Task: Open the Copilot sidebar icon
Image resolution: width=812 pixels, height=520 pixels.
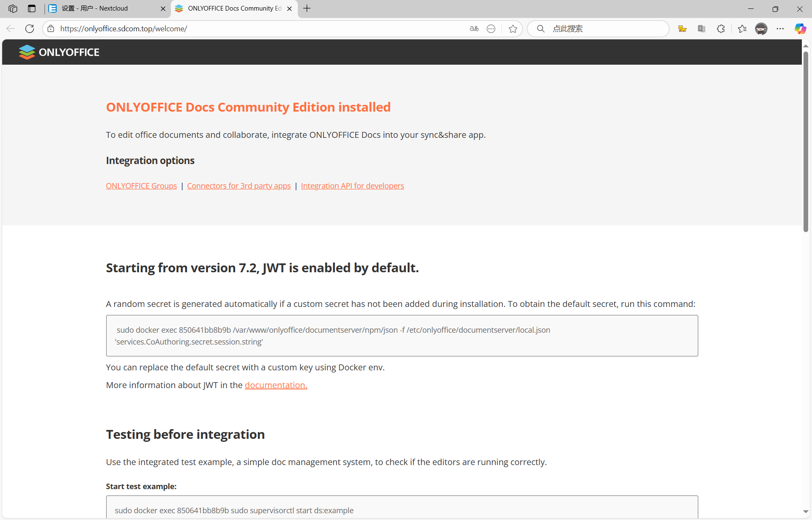Action: 800,29
